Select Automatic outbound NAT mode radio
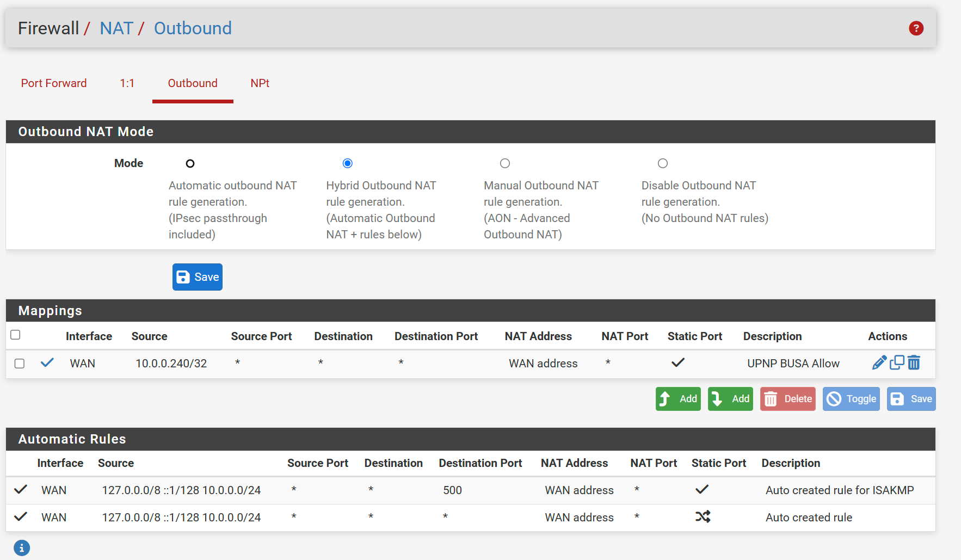 [x=190, y=163]
